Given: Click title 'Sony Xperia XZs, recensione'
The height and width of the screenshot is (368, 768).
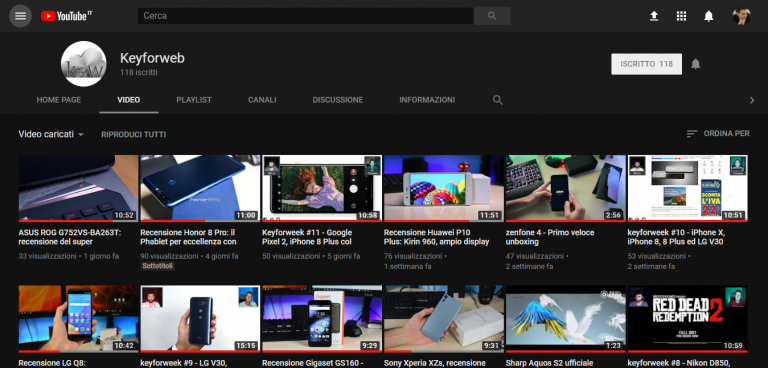Looking at the screenshot, I should pos(434,363).
